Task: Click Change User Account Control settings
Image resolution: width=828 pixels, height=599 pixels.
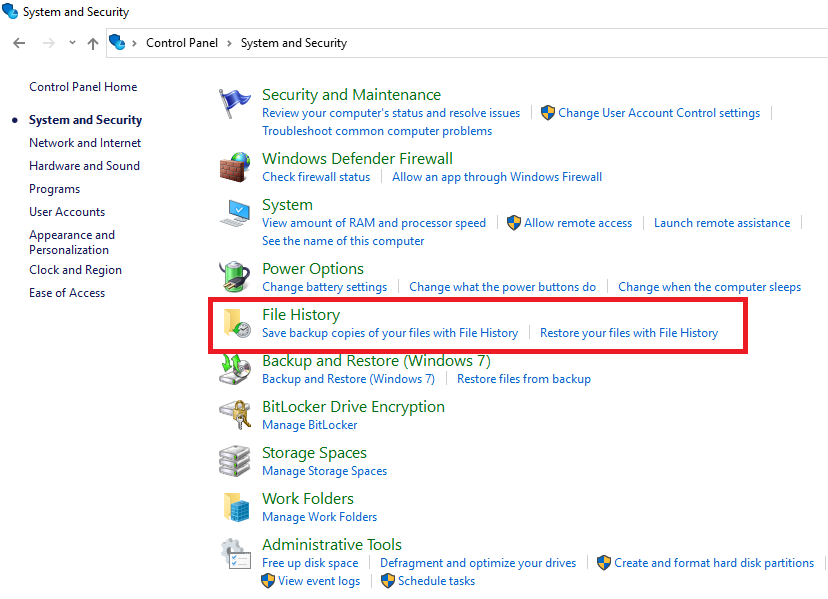Action: click(x=659, y=113)
